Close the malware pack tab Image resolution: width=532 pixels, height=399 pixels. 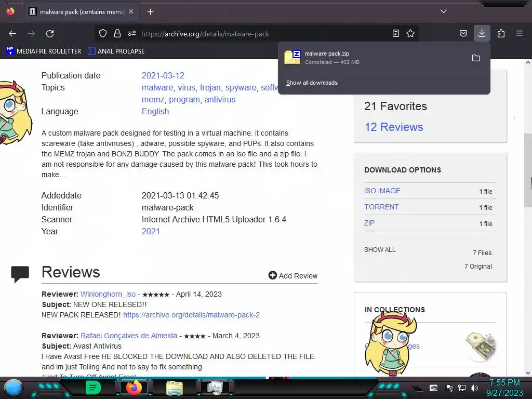(x=131, y=11)
